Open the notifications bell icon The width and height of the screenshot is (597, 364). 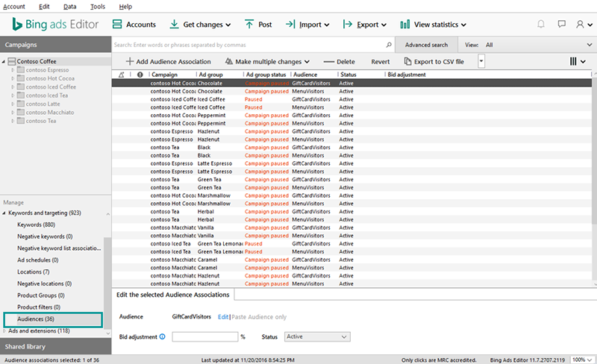[x=540, y=25]
